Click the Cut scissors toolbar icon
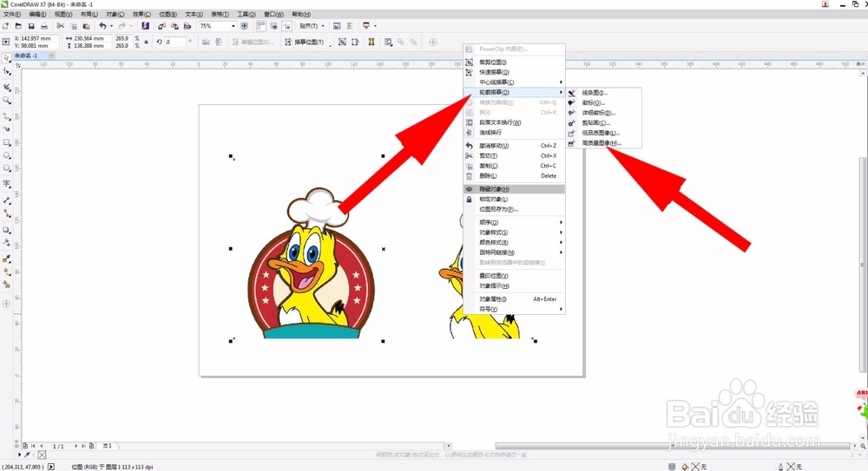868x471 pixels. point(61,26)
